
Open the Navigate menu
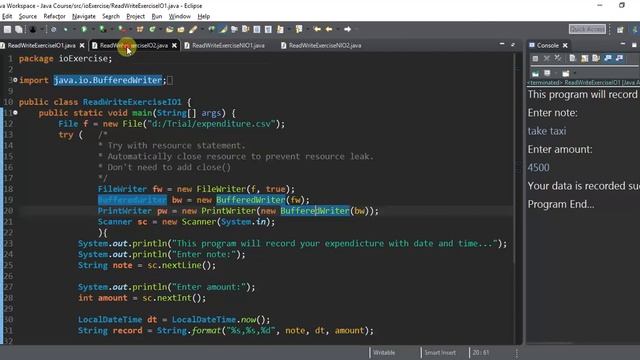pyautogui.click(x=84, y=16)
